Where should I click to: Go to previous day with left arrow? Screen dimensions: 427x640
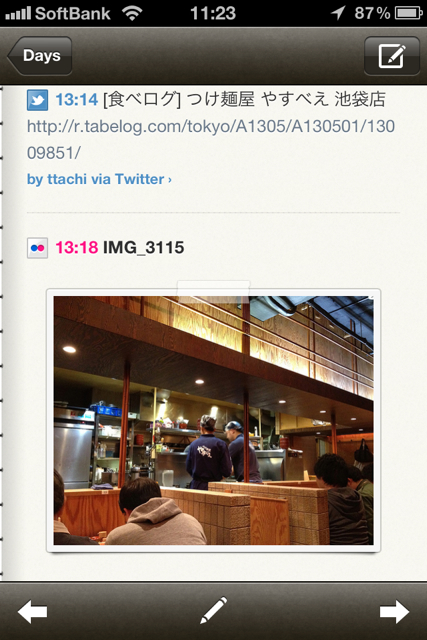(32, 611)
